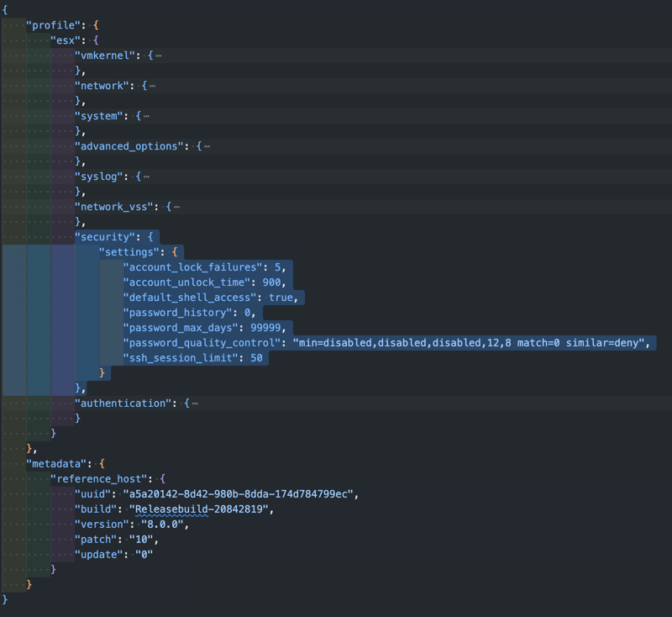The width and height of the screenshot is (672, 617).
Task: Expand the folded "system" block ellipsis
Action: click(146, 116)
